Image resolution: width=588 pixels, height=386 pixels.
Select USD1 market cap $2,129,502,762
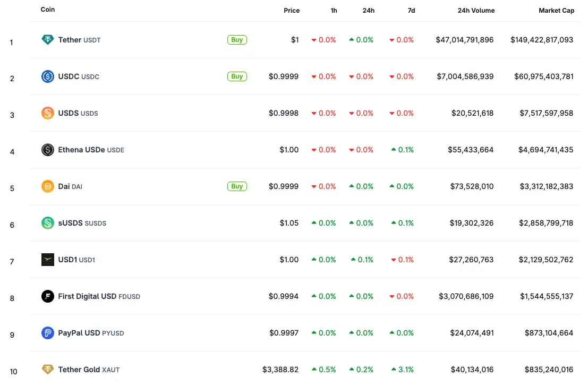[546, 260]
